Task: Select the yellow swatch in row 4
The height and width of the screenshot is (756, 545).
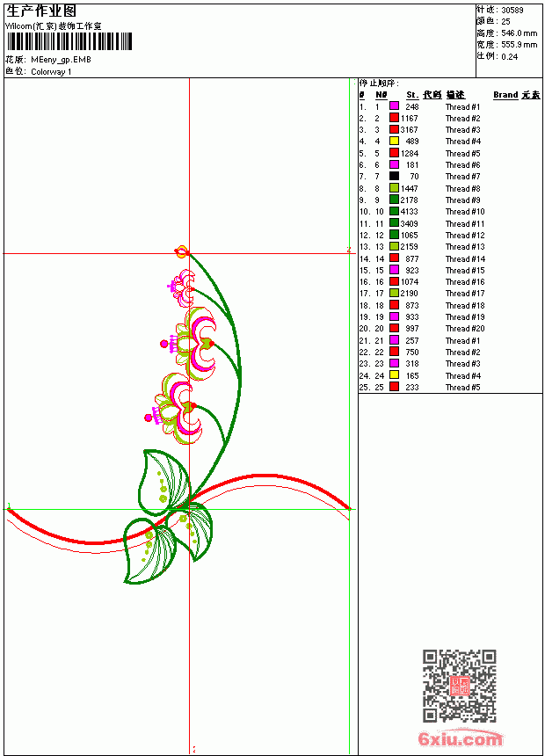Action: (x=394, y=141)
